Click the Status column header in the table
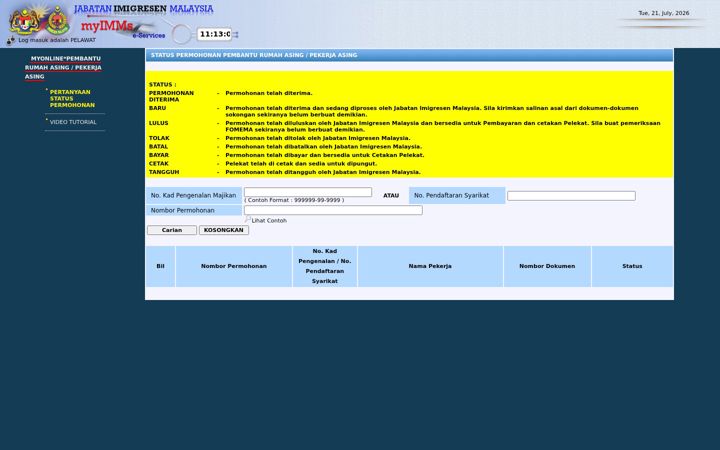Screen dimensions: 720x450 click(x=632, y=266)
